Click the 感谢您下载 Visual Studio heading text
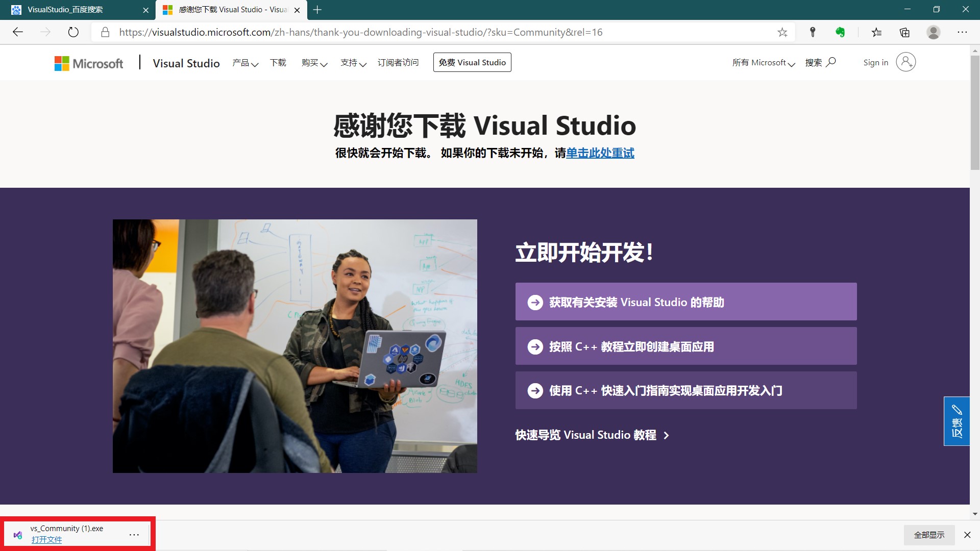Viewport: 980px width, 551px height. pos(484,126)
